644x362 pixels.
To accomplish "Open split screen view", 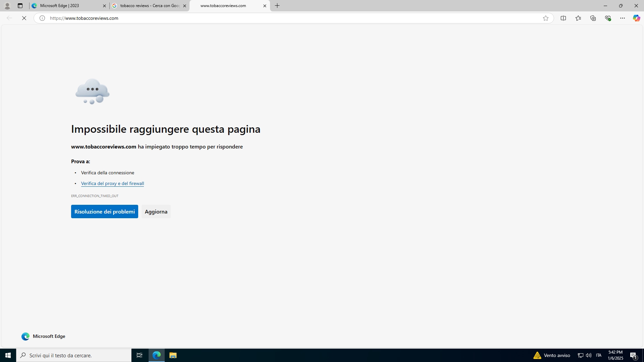I will [563, 18].
